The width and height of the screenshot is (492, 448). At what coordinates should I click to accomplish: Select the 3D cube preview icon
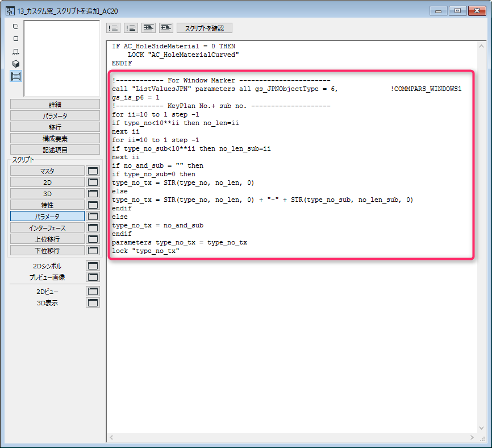pyautogui.click(x=16, y=64)
